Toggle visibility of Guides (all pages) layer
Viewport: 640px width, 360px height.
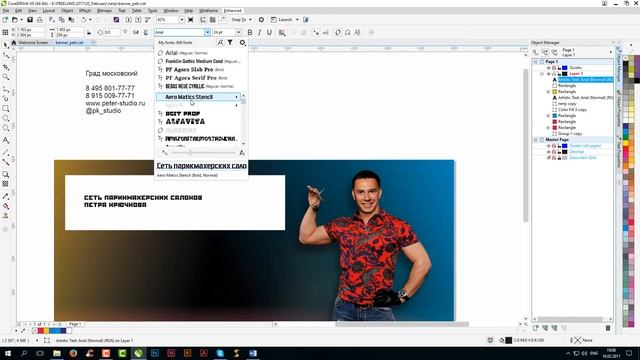click(x=549, y=146)
